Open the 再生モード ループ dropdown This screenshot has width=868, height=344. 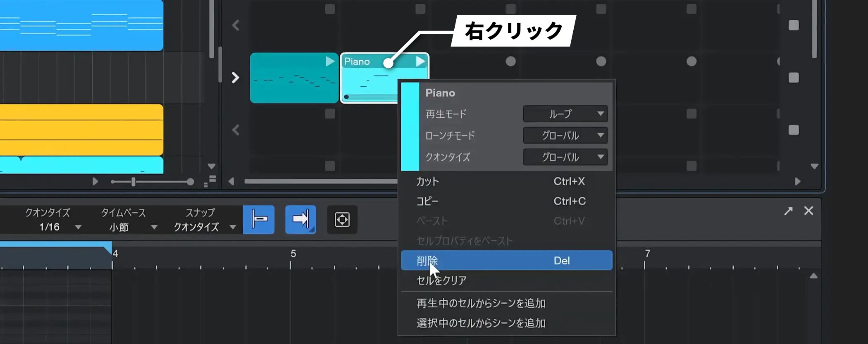[x=565, y=114]
